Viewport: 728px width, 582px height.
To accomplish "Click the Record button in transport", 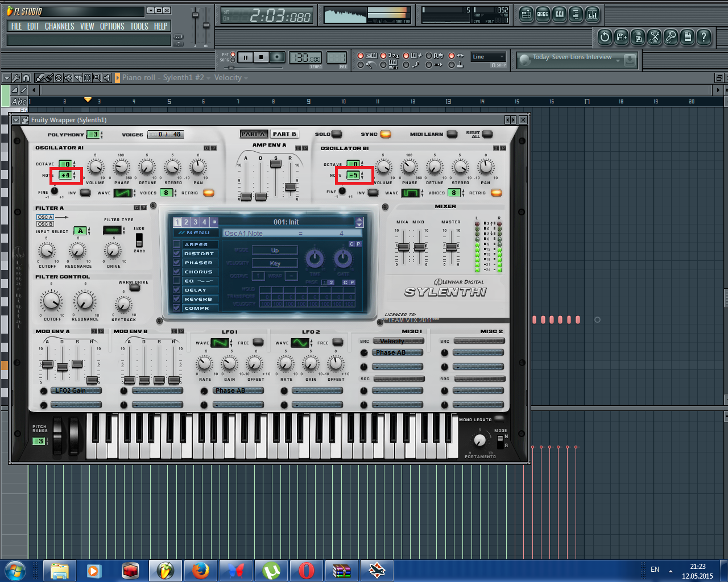I will tap(277, 57).
